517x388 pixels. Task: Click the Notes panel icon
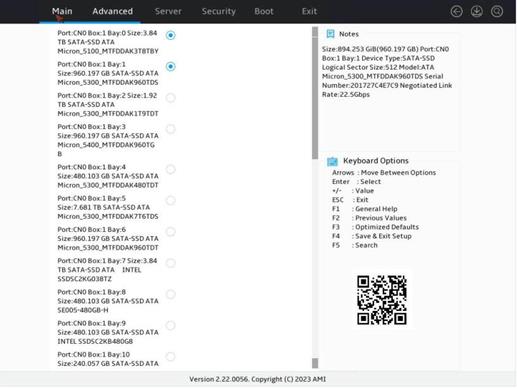(x=330, y=34)
